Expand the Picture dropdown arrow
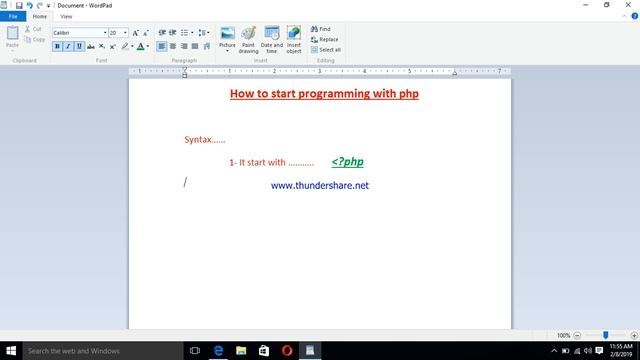The image size is (640, 360). (x=227, y=51)
